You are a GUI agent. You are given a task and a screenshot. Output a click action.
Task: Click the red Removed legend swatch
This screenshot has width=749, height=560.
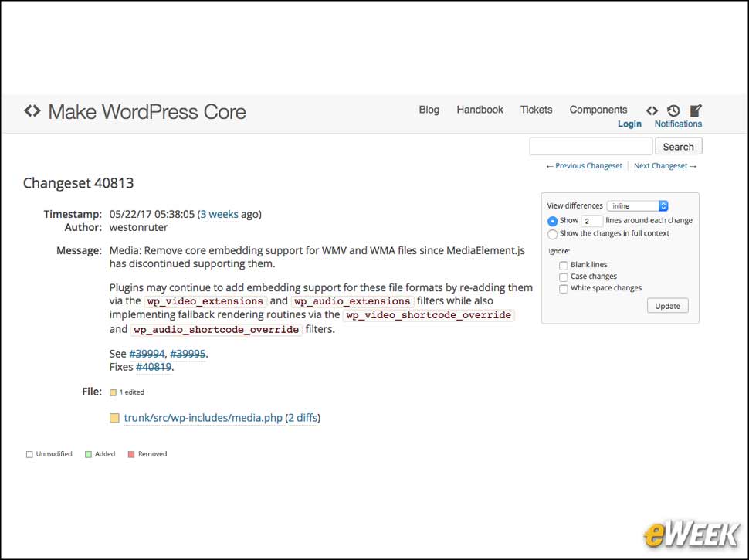[131, 454]
